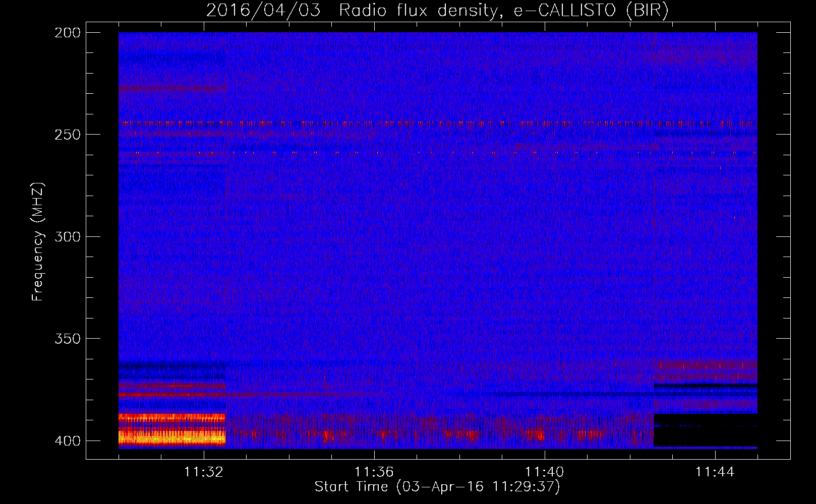Screen dimensions: 816x504
Task: Click the plot title 'Radio flux density, e-CALLISTO (BIR)'
Action: click(x=503, y=11)
